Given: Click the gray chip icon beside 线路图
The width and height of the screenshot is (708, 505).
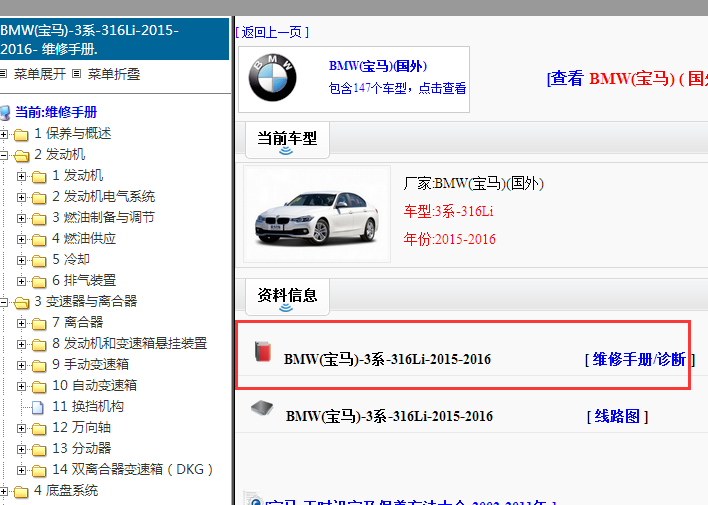Looking at the screenshot, I should point(262,408).
